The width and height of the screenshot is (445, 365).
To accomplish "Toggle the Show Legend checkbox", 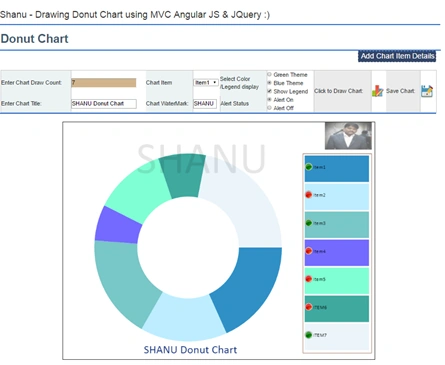I will (269, 91).
